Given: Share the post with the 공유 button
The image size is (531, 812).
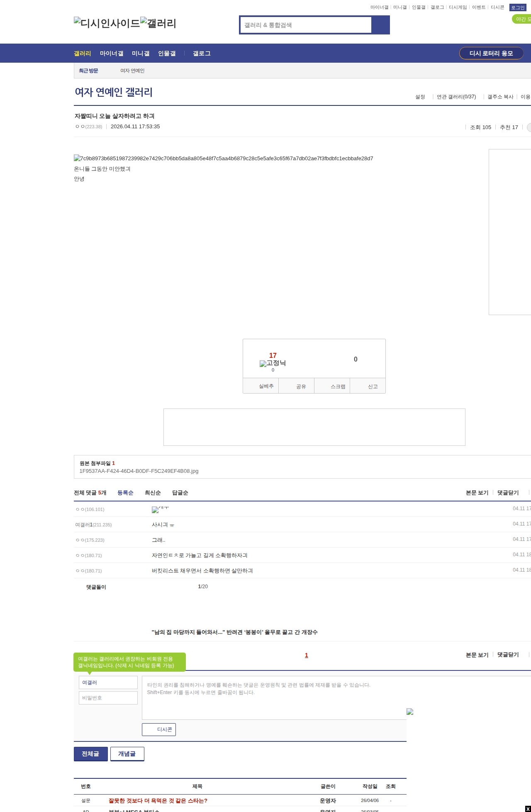Looking at the screenshot, I should [296, 386].
